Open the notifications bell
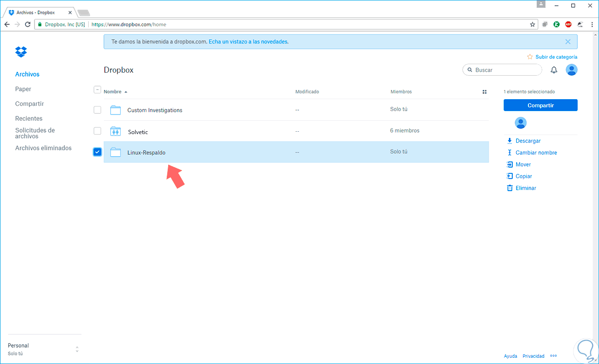This screenshot has width=599, height=364. (554, 70)
